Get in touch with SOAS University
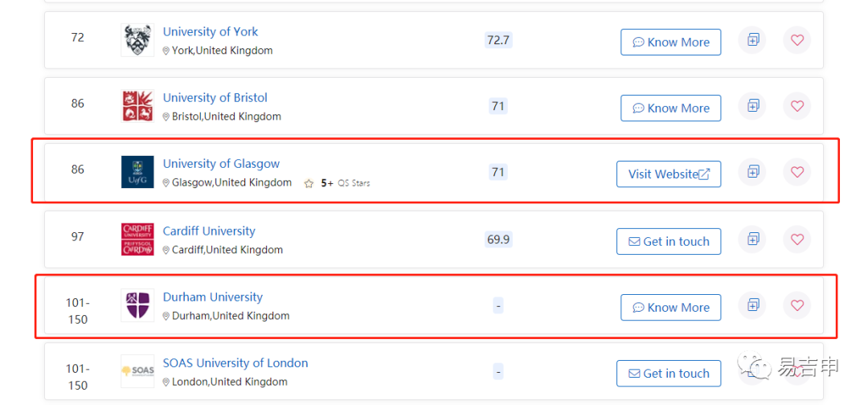The width and height of the screenshot is (868, 405). click(669, 374)
